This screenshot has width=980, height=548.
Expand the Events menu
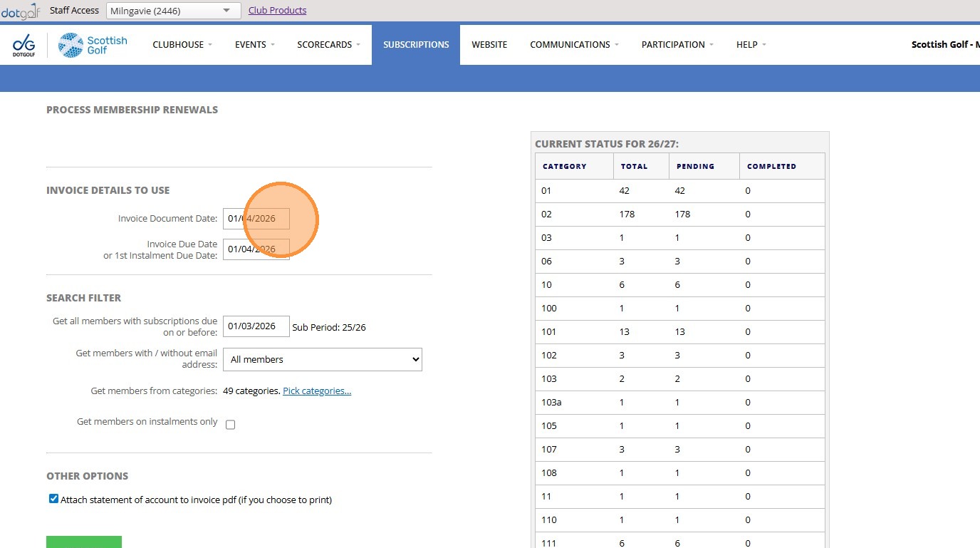(254, 45)
